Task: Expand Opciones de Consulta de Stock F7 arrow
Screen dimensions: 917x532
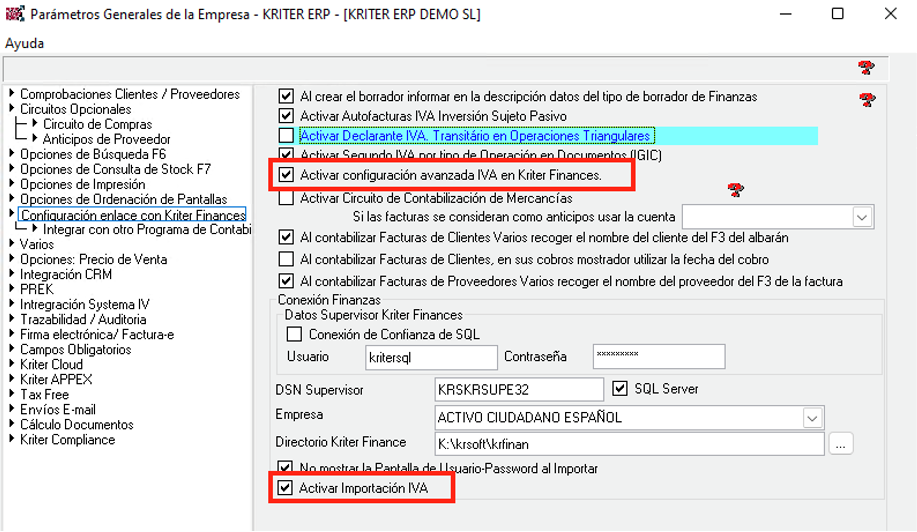Action: click(x=12, y=168)
